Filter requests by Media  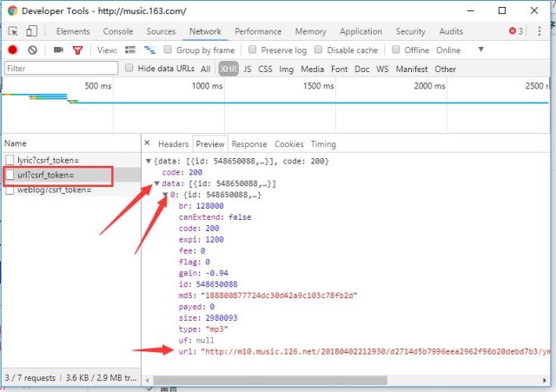(312, 69)
